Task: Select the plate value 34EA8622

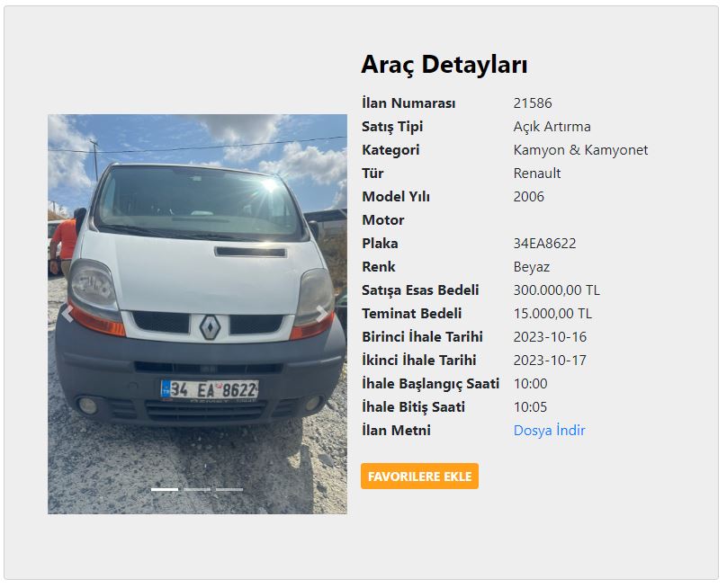Action: click(x=544, y=244)
